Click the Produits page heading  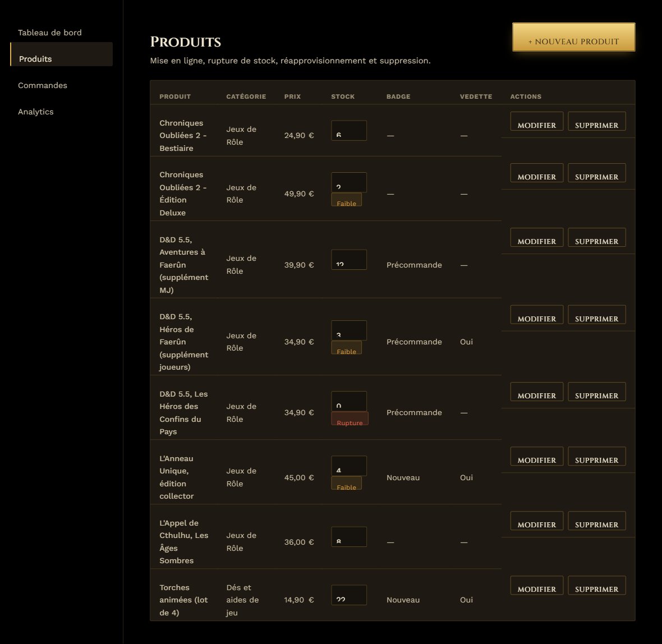click(185, 42)
